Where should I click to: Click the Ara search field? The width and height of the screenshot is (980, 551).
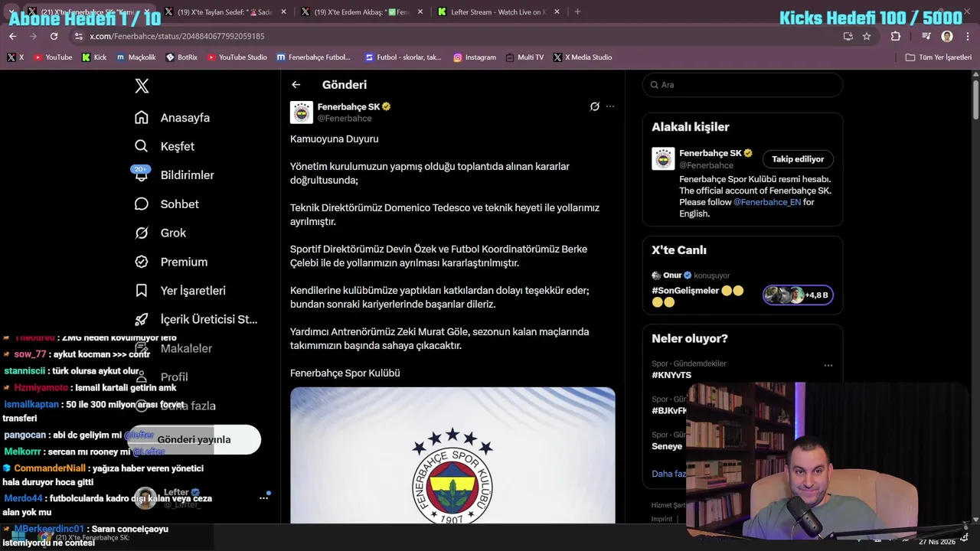pyautogui.click(x=743, y=85)
